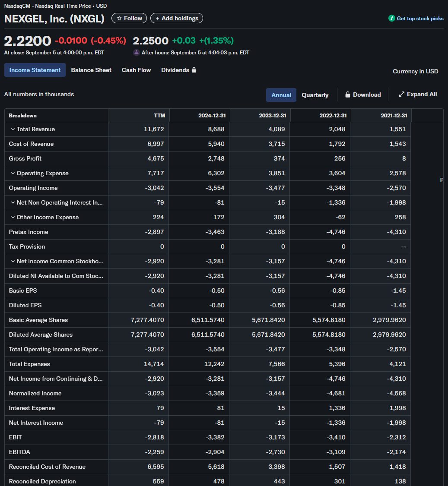
Task: Click the after hours moon icon
Action: tap(137, 53)
